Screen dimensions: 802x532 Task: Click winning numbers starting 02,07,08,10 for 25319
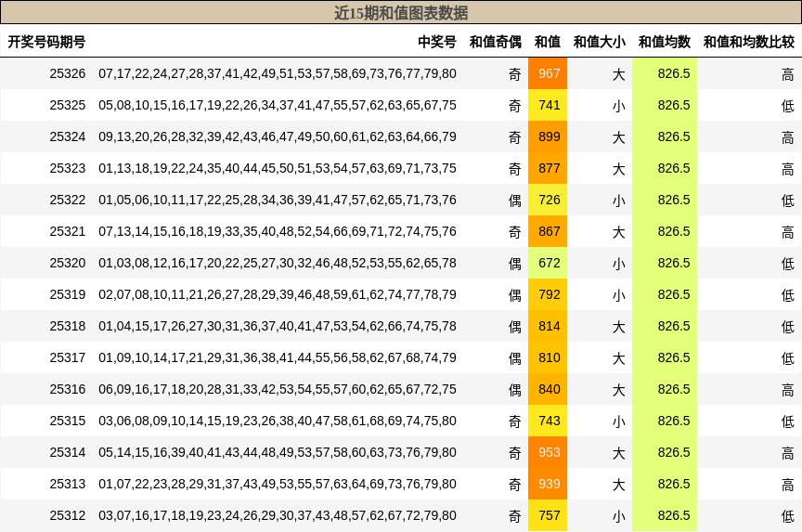(278, 294)
